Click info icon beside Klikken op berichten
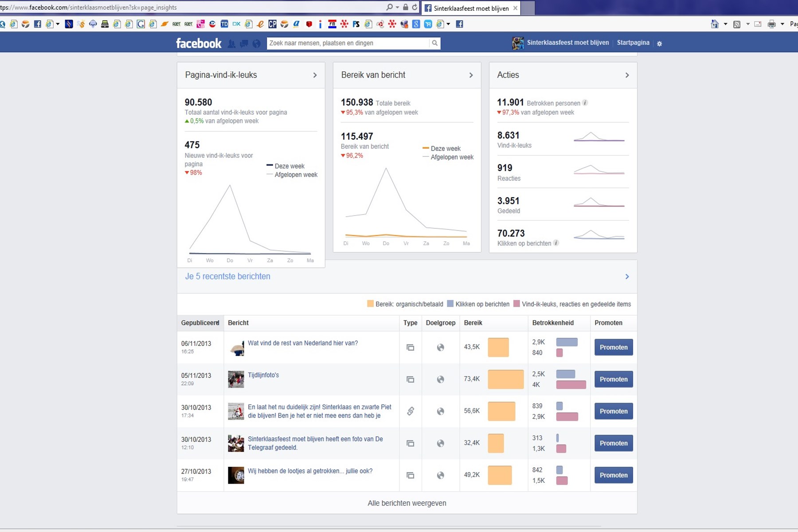 556,243
